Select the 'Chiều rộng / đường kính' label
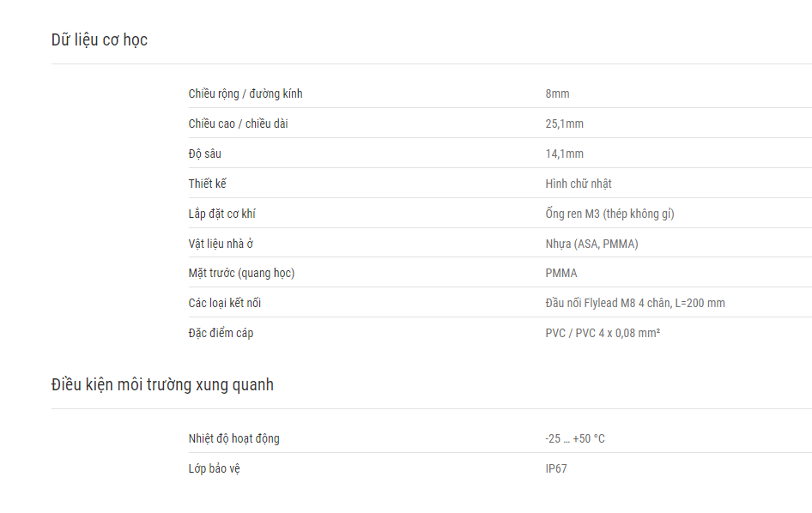This screenshot has width=812, height=513. (245, 94)
